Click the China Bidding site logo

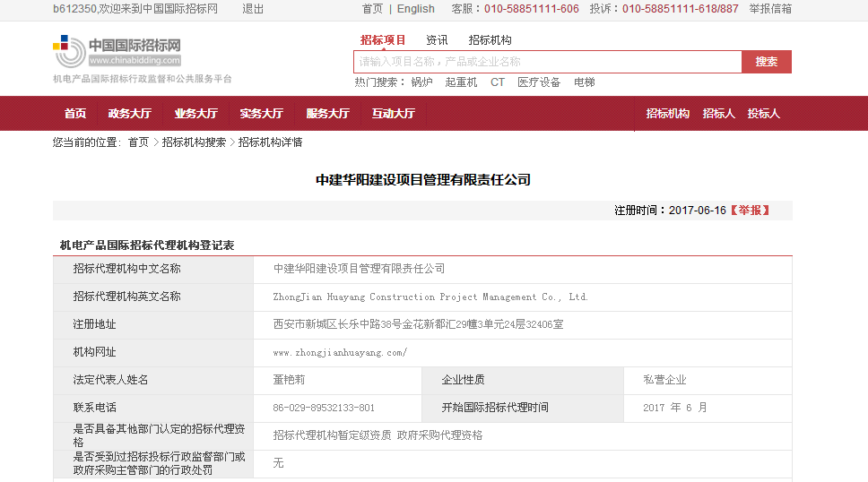click(x=117, y=51)
